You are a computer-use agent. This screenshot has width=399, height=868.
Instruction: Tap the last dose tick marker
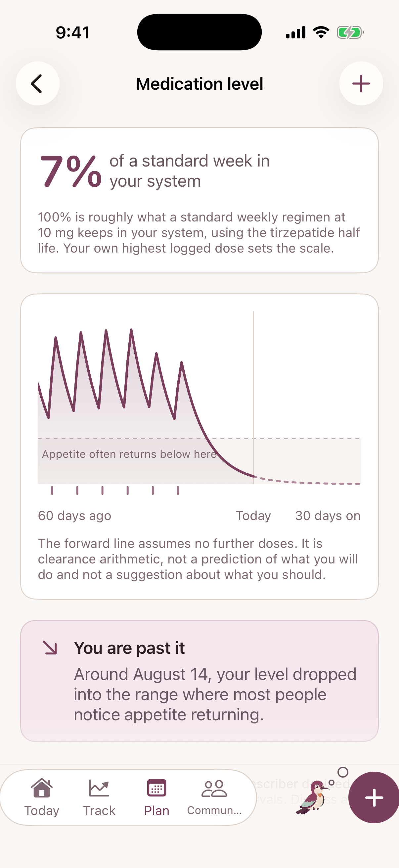tap(178, 490)
